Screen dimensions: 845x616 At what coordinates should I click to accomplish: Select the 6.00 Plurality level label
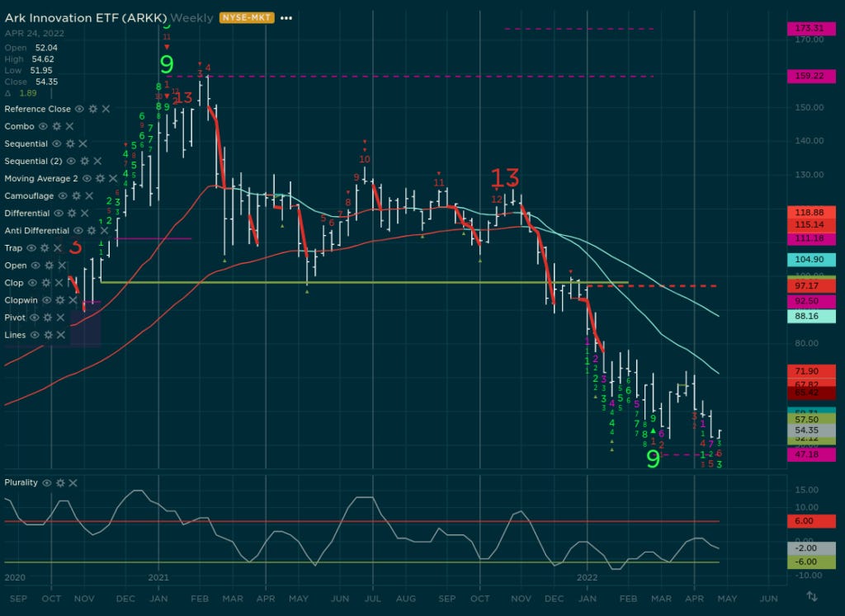tap(811, 520)
